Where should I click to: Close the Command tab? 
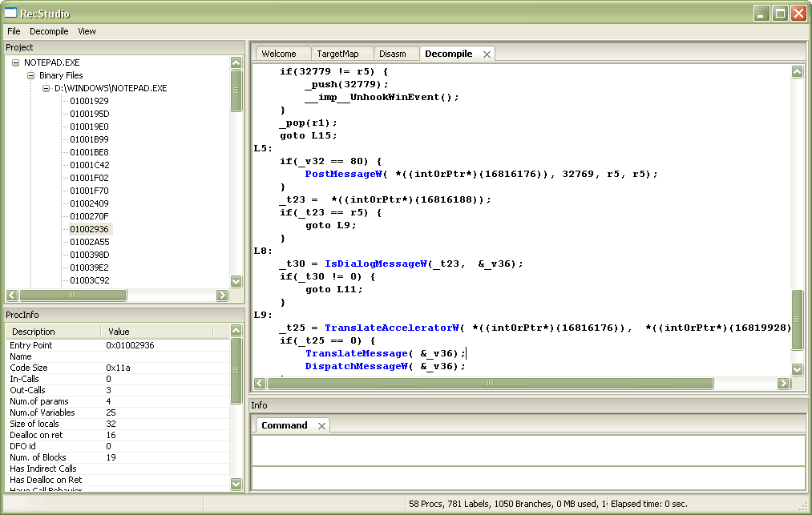pos(321,426)
